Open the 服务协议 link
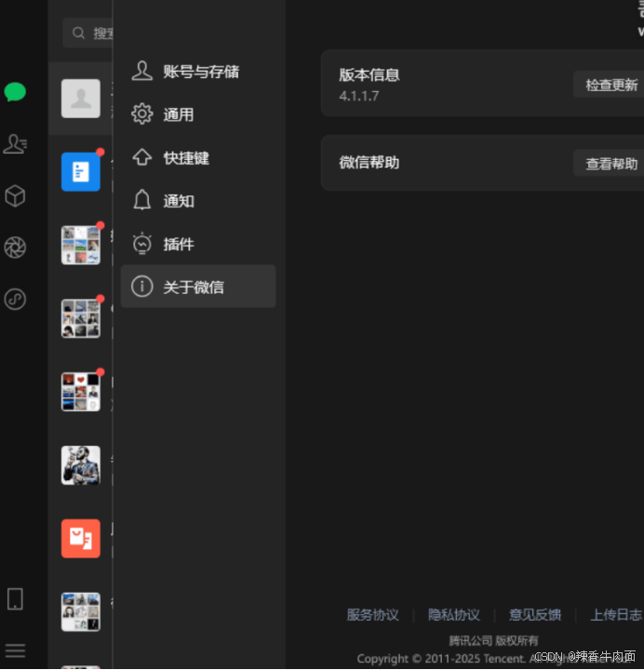Viewport: 644px width, 670px height. click(x=372, y=615)
